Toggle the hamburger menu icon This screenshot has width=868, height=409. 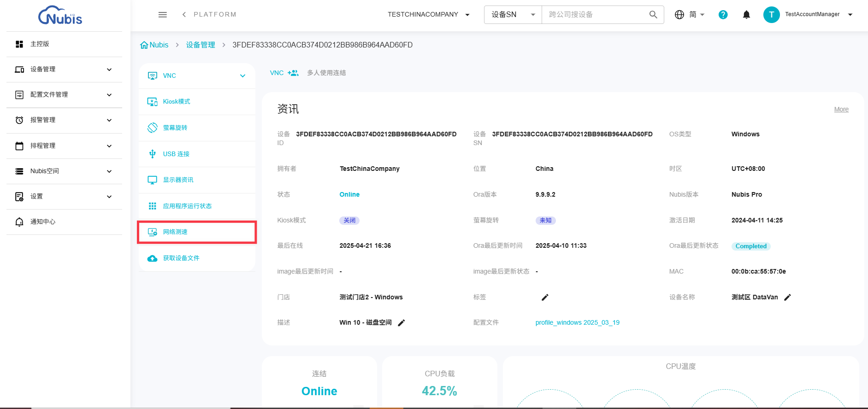tap(163, 15)
